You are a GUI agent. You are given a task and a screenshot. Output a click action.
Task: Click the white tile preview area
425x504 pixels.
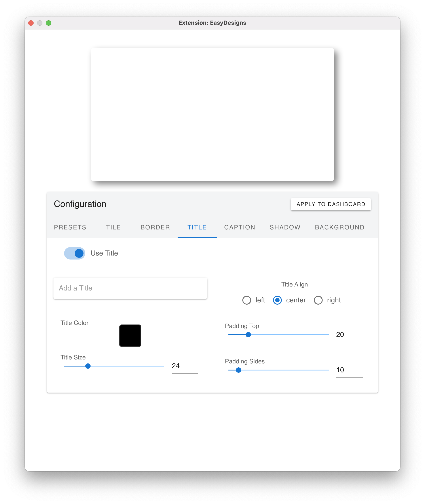tap(212, 114)
